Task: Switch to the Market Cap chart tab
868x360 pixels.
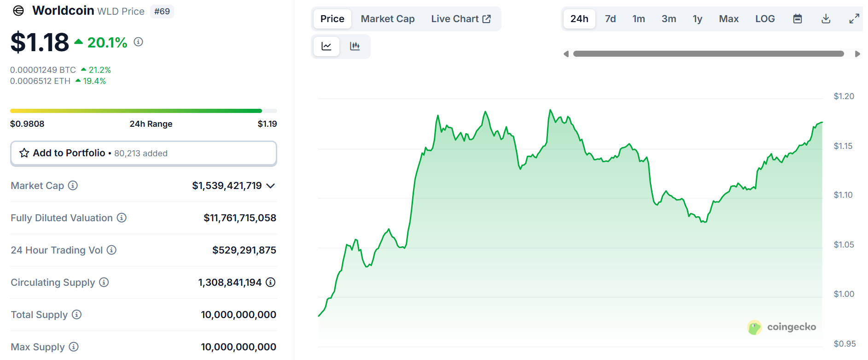Action: pyautogui.click(x=388, y=19)
